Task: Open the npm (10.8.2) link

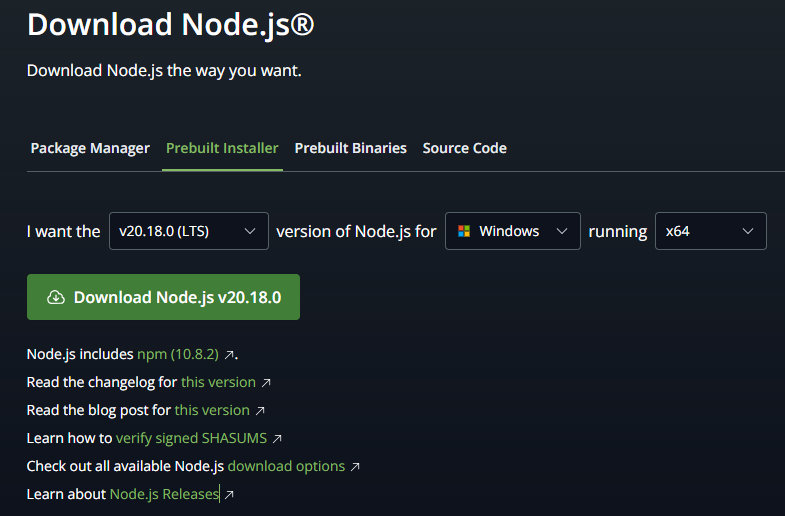Action: (x=178, y=354)
